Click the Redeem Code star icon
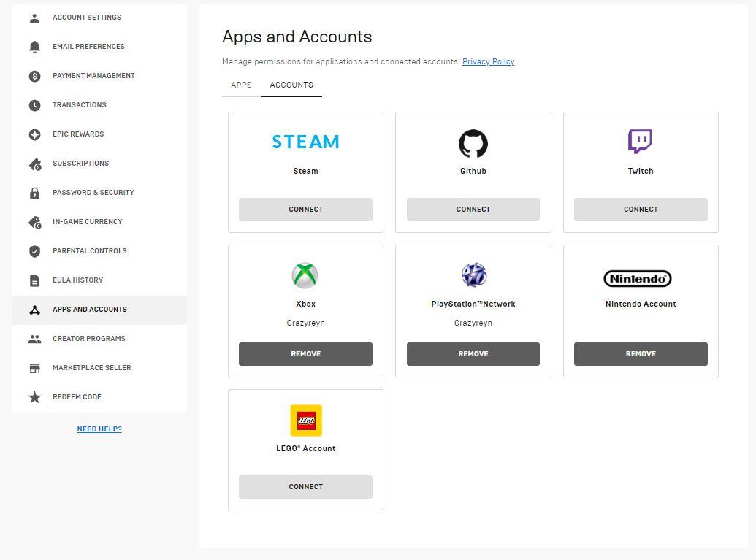Image resolution: width=756 pixels, height=560 pixels. tap(34, 397)
